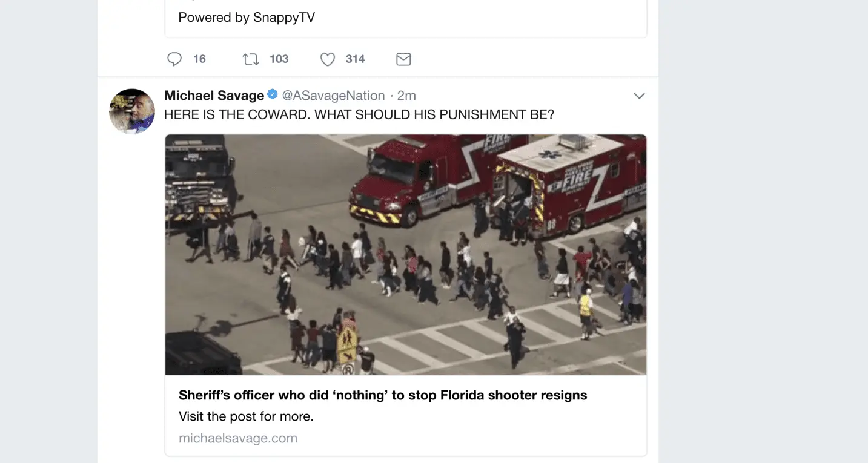Click the retweet arrows icon
868x463 pixels.
pos(251,59)
